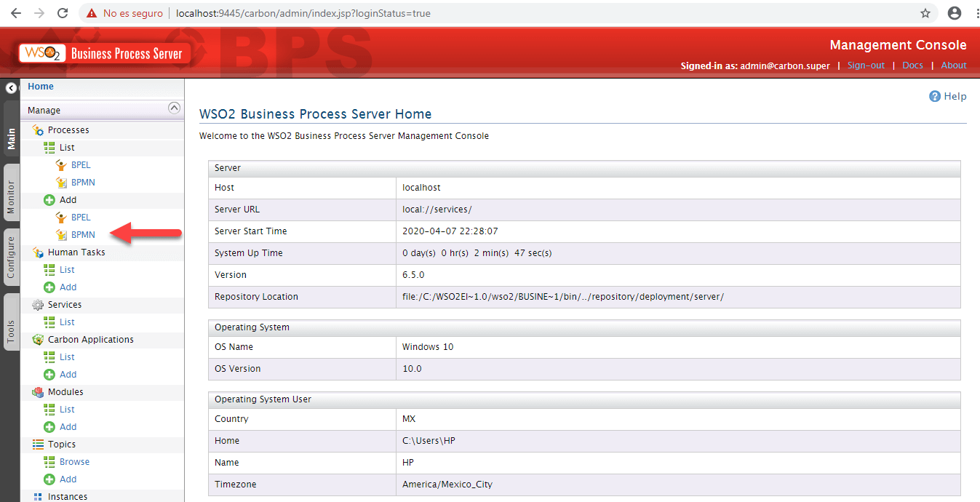The height and width of the screenshot is (502, 980).
Task: Sign out of the management console
Action: [x=865, y=65]
